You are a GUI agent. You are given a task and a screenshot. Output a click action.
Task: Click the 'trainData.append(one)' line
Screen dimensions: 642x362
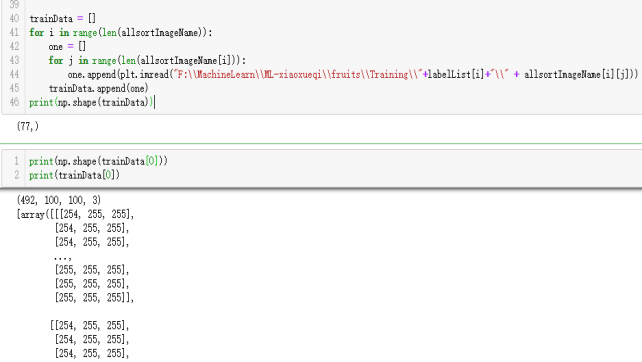[98, 88]
